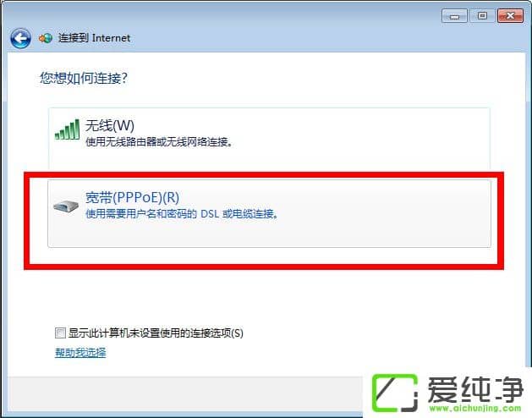Maximize the connection wizard window
This screenshot has height=418, width=532.
pos(482,16)
